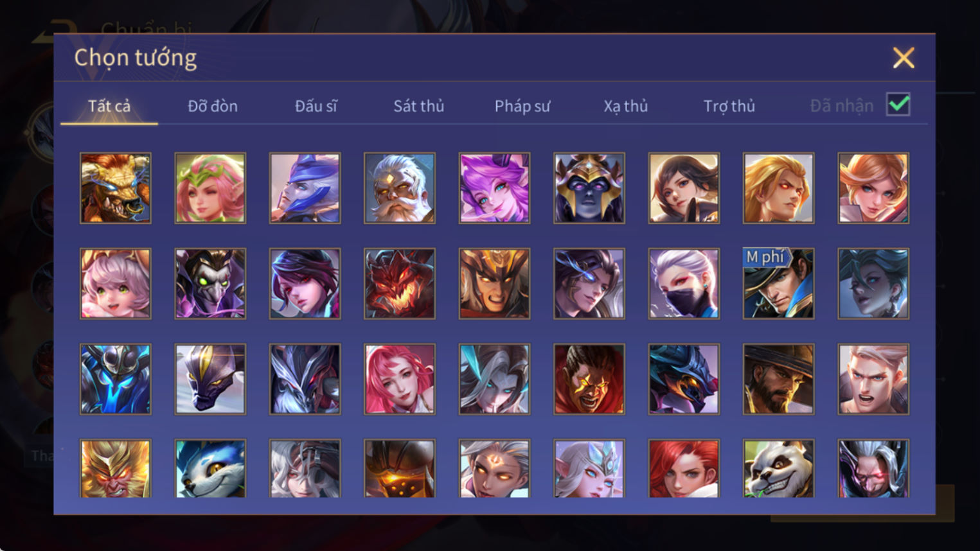The image size is (980, 551).
Task: Choose the cowboy hat bearded hero
Action: 778,379
